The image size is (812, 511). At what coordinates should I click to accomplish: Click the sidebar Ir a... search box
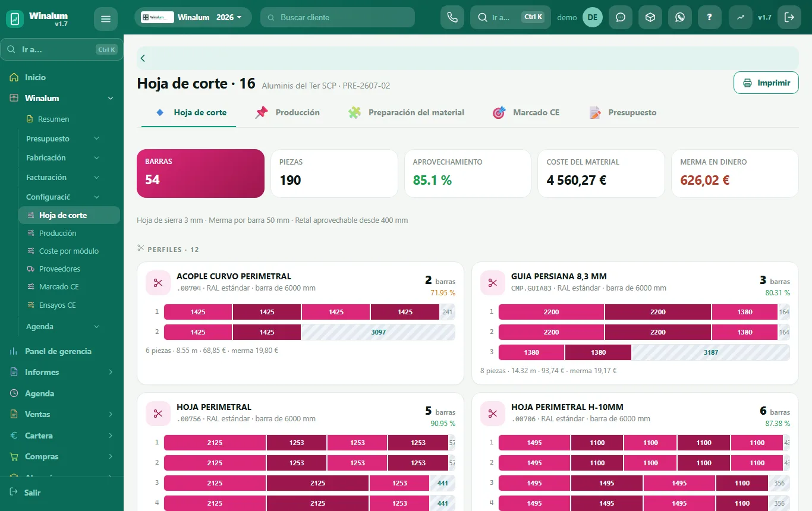pyautogui.click(x=62, y=49)
